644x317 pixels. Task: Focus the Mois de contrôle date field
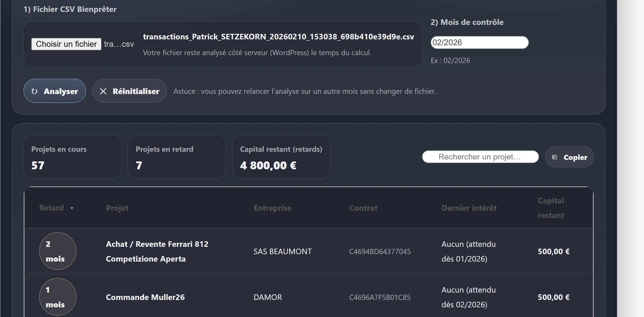point(480,43)
